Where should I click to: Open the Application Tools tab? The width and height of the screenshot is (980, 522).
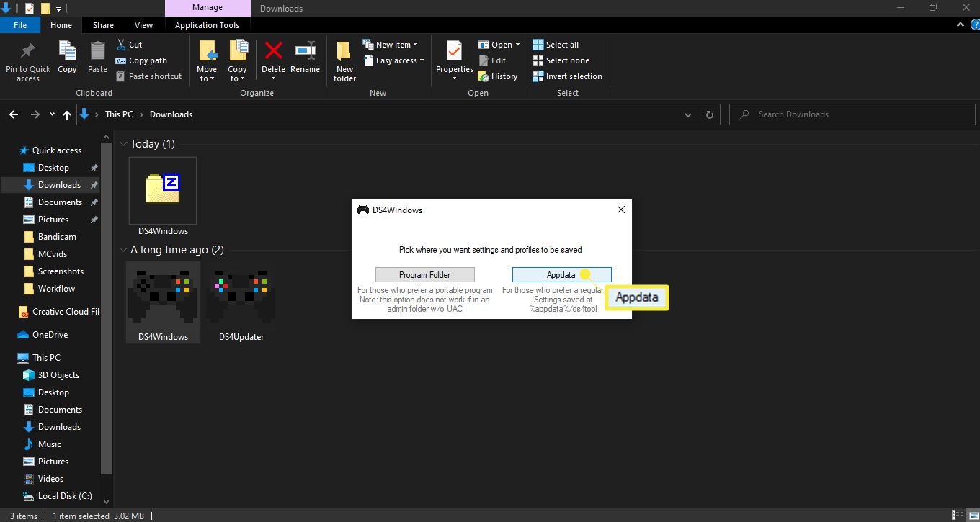(208, 25)
